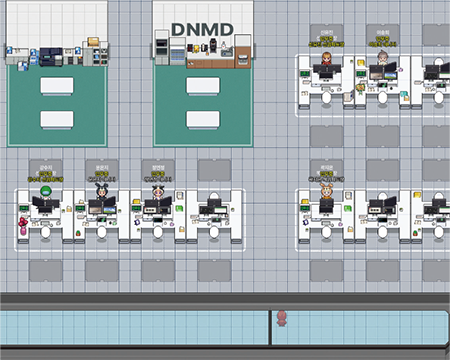Click the sink on the kitchen counter

pyautogui.click(x=227, y=52)
